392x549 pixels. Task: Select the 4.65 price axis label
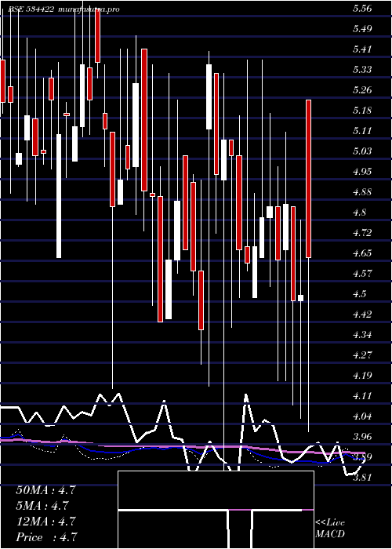pos(362,253)
